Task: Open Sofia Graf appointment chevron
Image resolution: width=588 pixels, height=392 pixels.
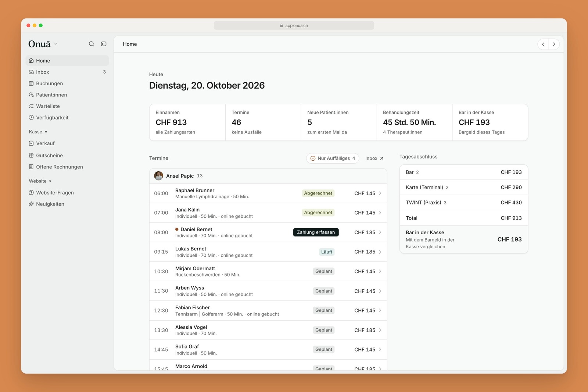Action: [x=380, y=350]
